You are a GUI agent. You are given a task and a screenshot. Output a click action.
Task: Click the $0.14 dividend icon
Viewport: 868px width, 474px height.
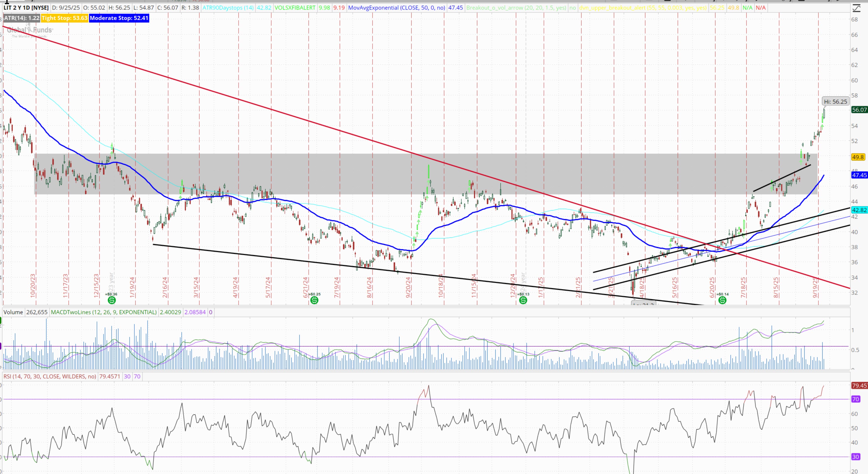point(722,300)
